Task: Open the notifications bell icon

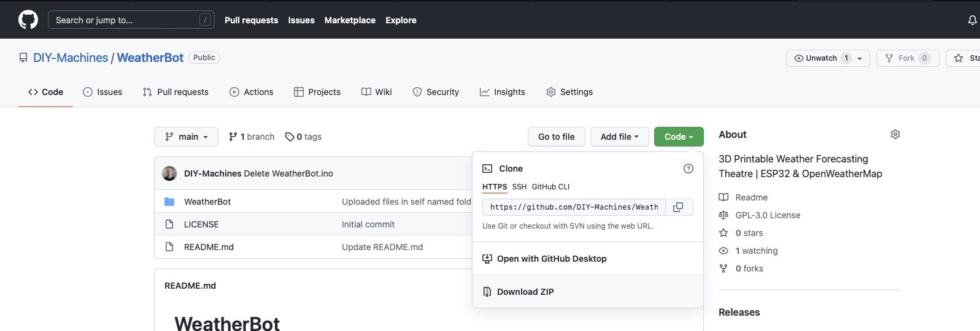Action: 972,20
